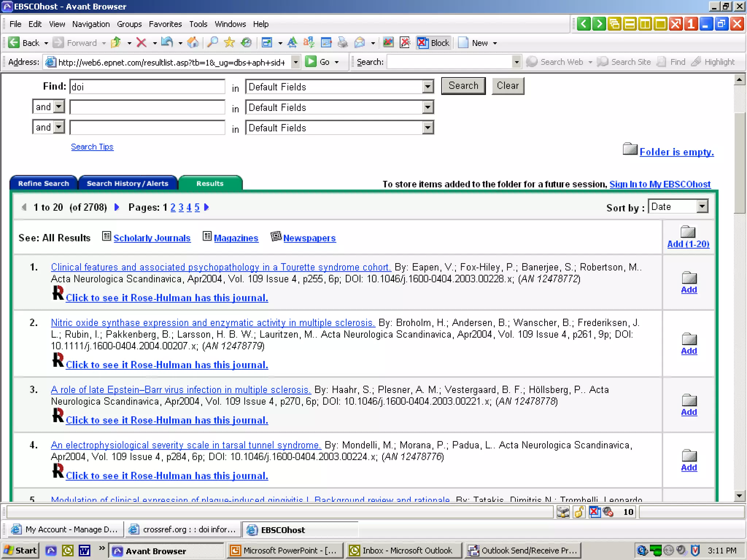Open the Scholarly Journals link

pyautogui.click(x=152, y=238)
